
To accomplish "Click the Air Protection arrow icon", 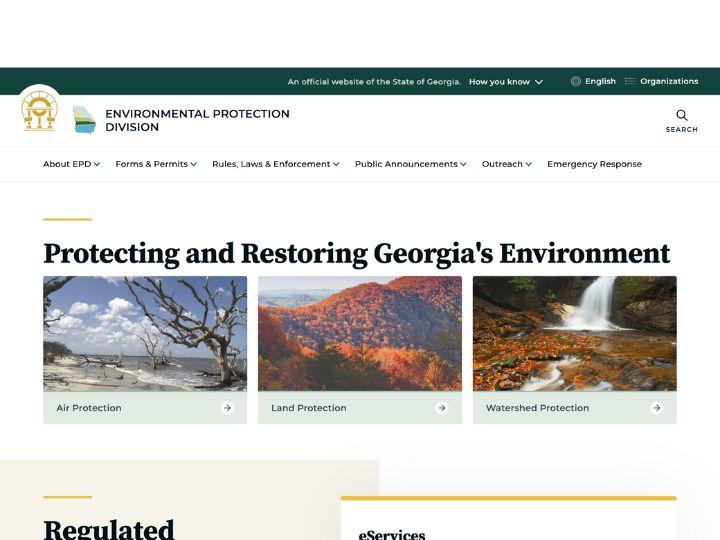I will pos(227,408).
